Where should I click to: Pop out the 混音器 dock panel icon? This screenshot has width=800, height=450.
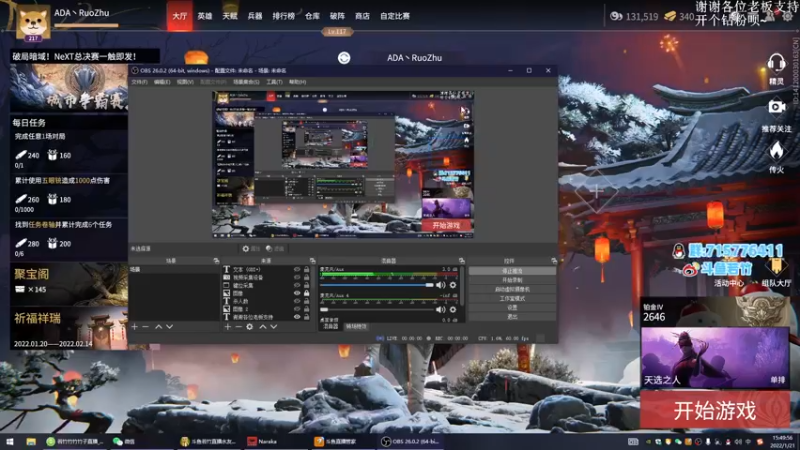461,261
